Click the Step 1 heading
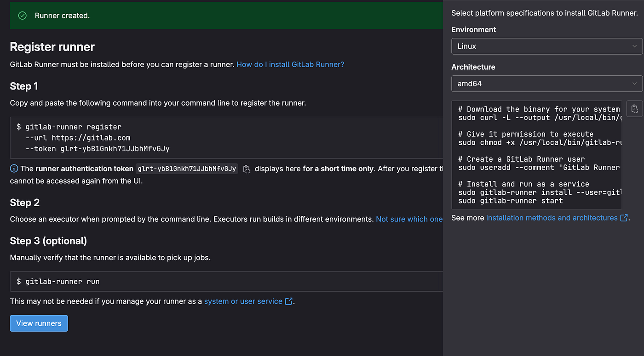 click(x=24, y=86)
